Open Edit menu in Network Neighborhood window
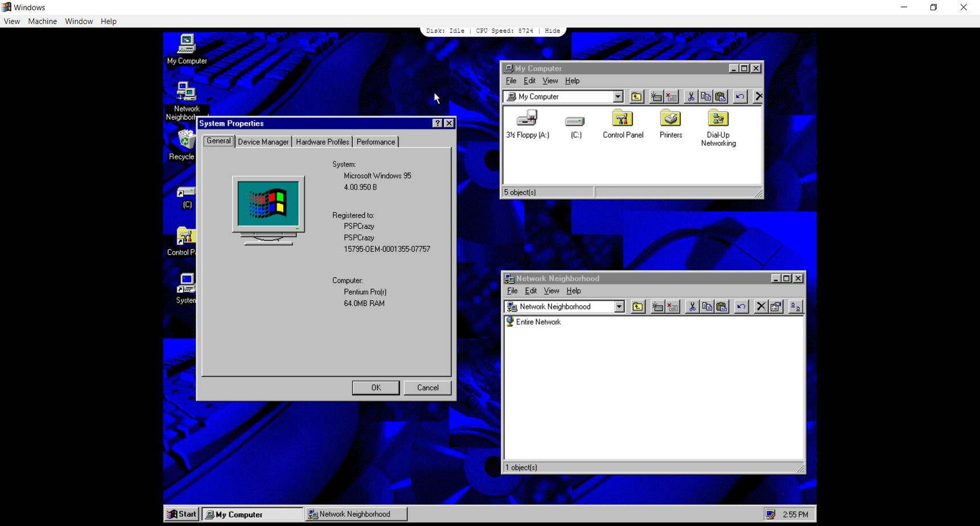 (530, 291)
